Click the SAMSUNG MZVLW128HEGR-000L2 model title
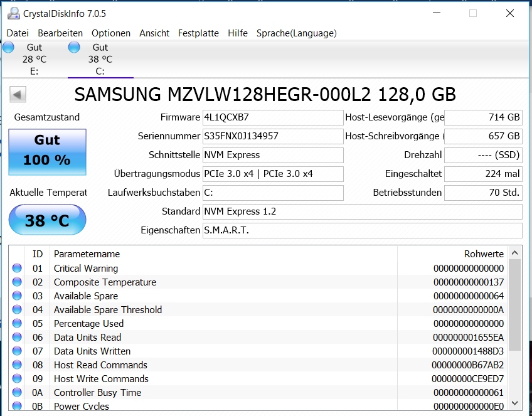 265,94
